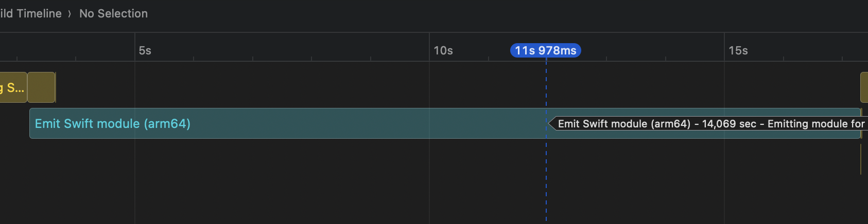Click the 10s label on the time ruler
The width and height of the screenshot is (868, 224).
[x=443, y=51]
